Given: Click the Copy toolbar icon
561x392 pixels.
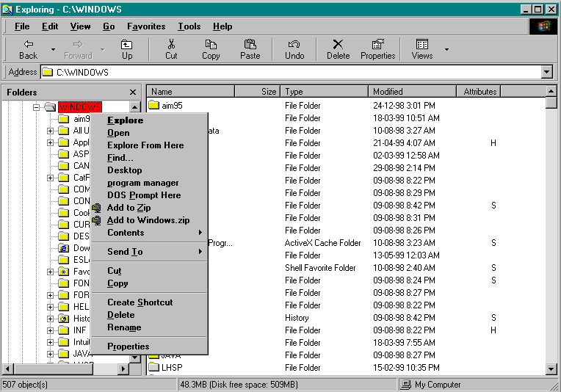Looking at the screenshot, I should point(211,49).
